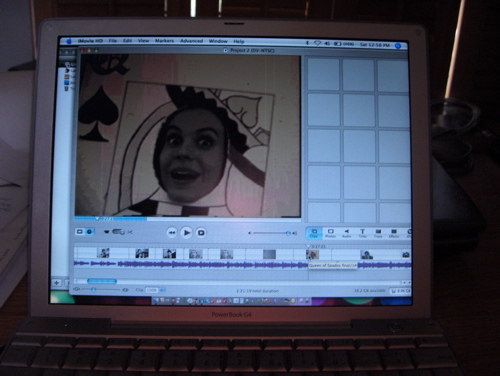Open the Markers menu
The width and height of the screenshot is (500, 376).
tap(164, 41)
